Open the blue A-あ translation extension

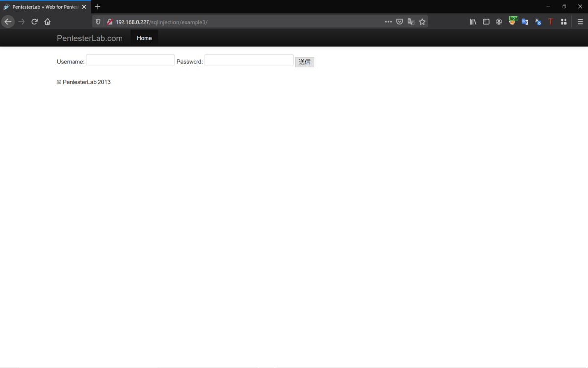click(538, 22)
